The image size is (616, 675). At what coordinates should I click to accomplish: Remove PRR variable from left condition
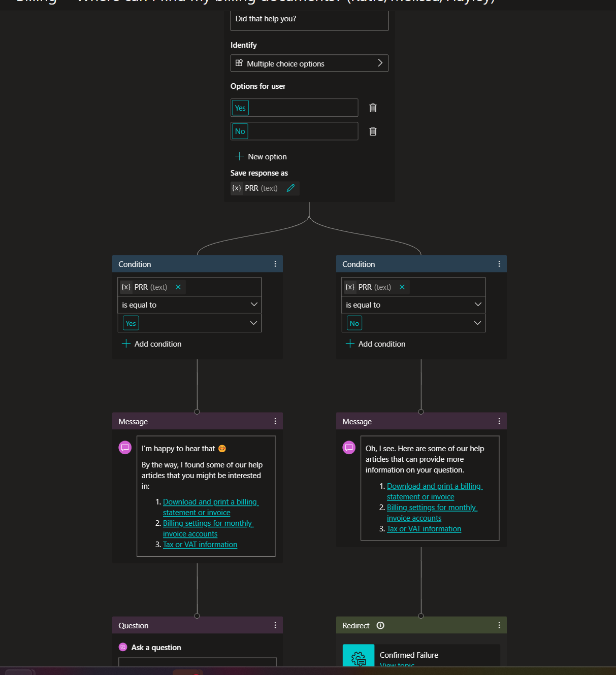(178, 287)
